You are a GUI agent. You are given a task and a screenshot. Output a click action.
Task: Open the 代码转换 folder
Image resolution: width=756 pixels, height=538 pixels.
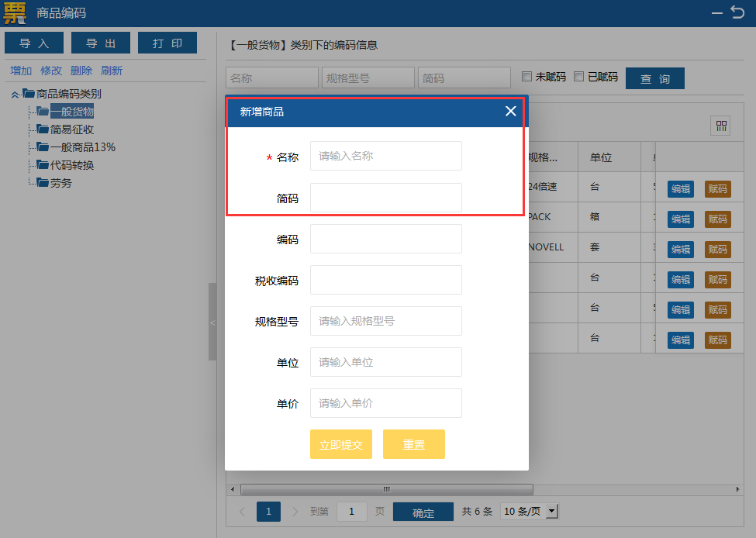tap(71, 165)
